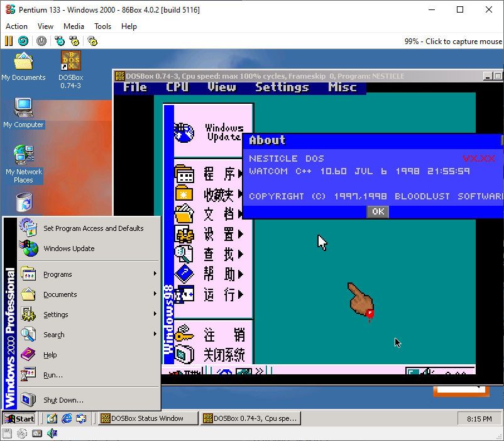
Task: Select the My Network Places desktop icon
Action: coord(23,164)
